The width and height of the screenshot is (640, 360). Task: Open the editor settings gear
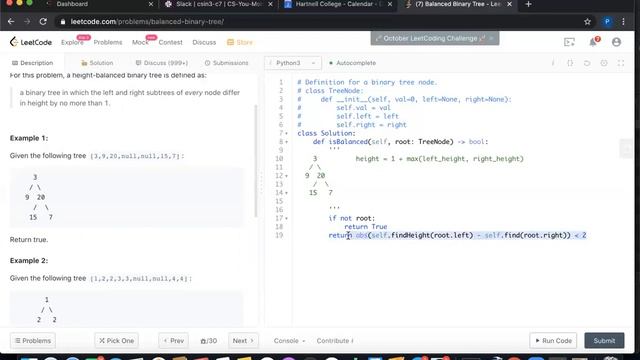point(604,63)
